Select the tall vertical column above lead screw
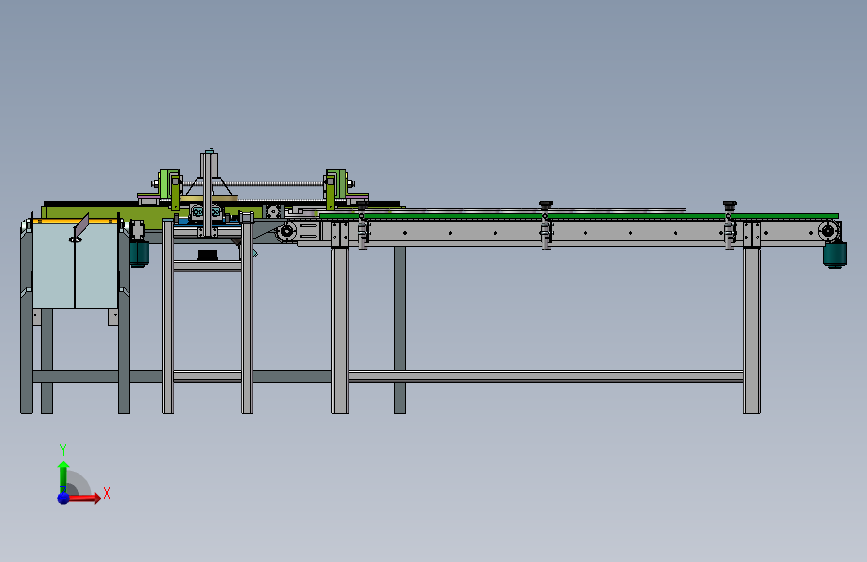Viewport: 867px width, 562px height. (x=208, y=192)
